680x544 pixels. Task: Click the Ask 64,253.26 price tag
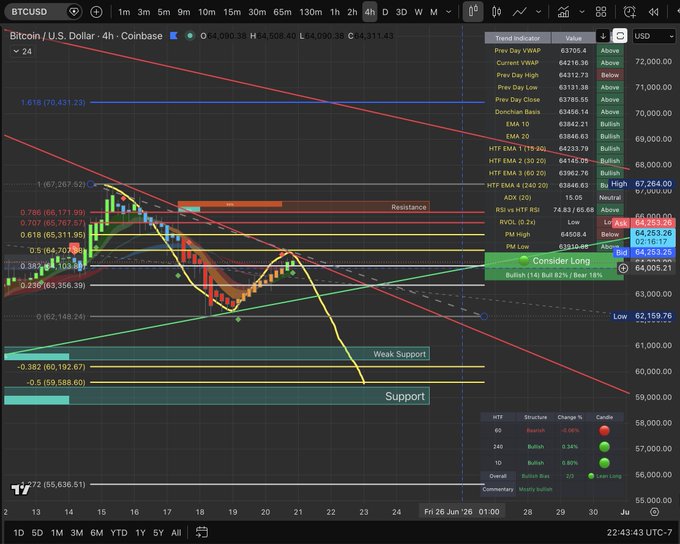point(644,223)
